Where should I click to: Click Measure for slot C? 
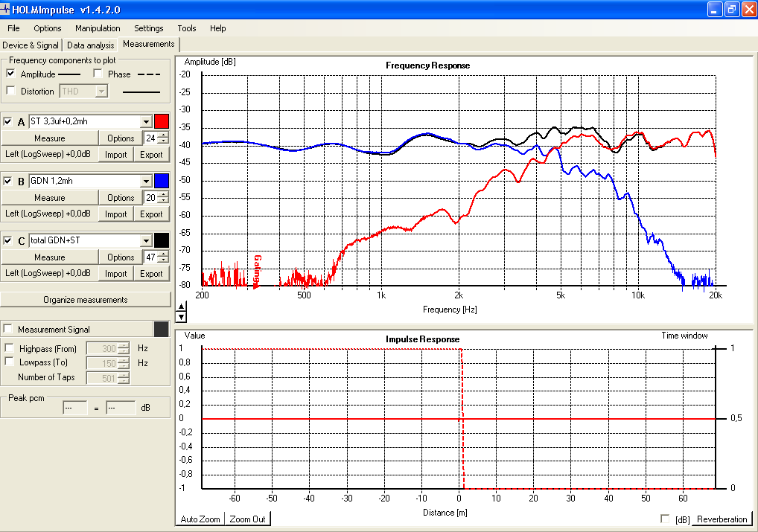click(49, 257)
